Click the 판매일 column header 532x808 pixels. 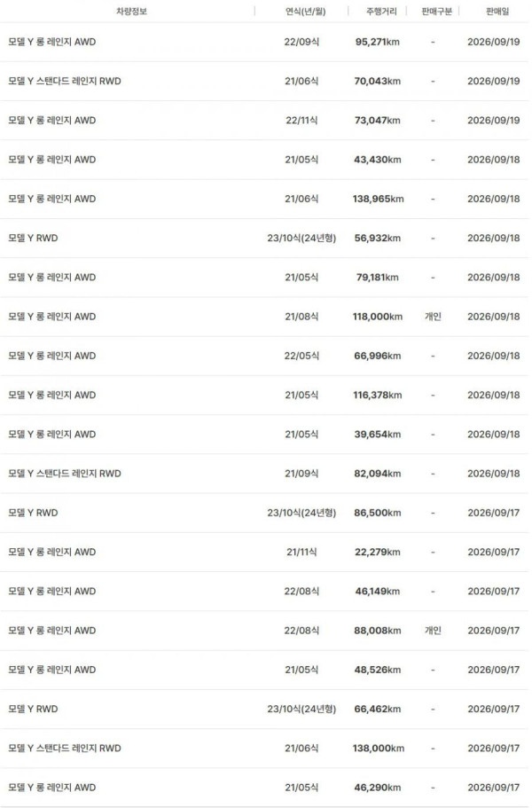coord(497,12)
